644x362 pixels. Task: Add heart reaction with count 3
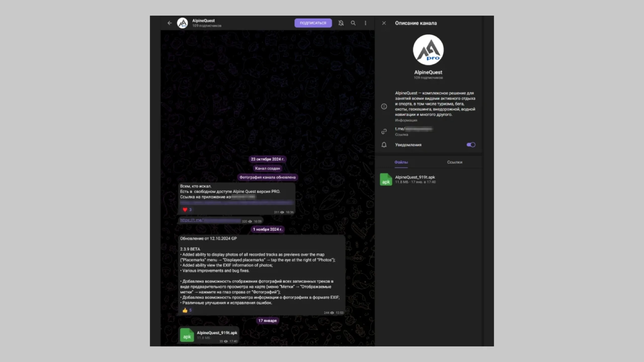click(187, 210)
